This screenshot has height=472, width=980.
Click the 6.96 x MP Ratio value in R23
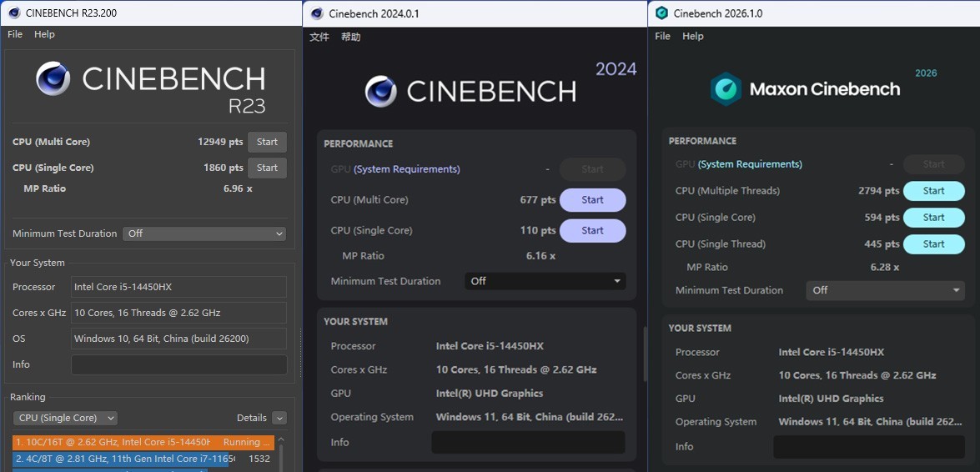238,188
